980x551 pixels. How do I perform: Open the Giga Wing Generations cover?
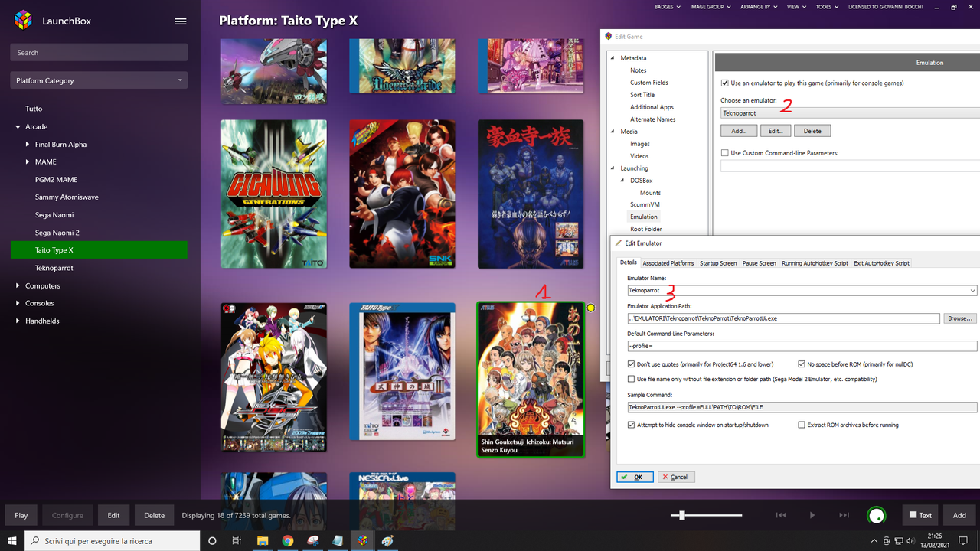pos(274,194)
